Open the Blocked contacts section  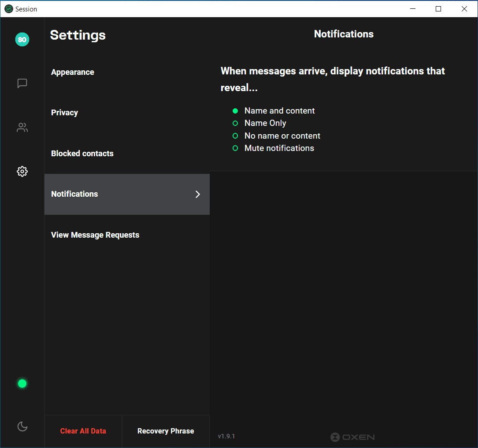point(82,154)
